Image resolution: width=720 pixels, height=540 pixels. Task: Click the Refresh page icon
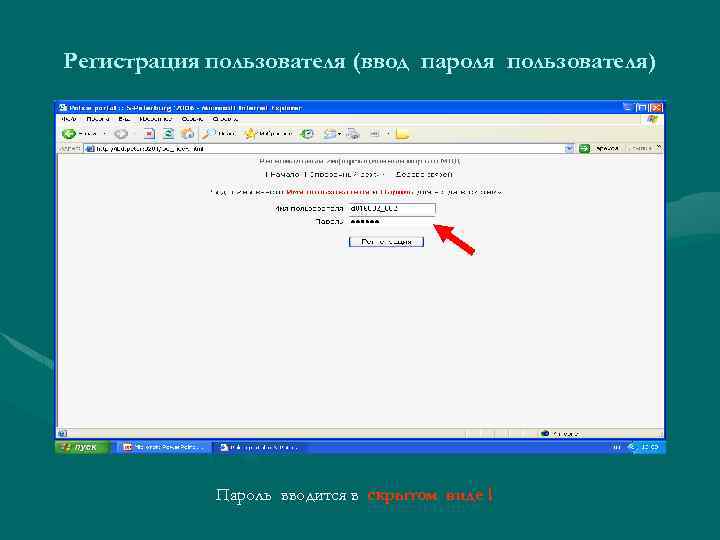click(169, 134)
